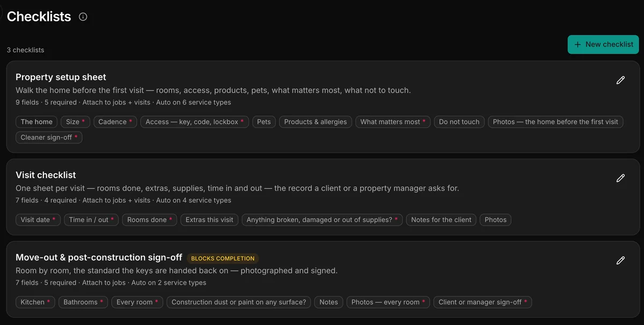Click the info icon beside Checklists heading
The width and height of the screenshot is (644, 325).
pos(83,17)
